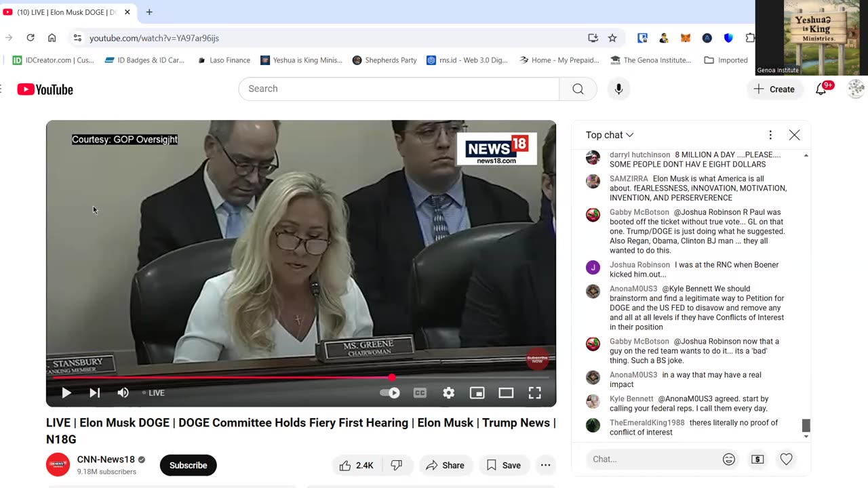
Task: Open the CNN-News18 channel name link
Action: (106, 460)
